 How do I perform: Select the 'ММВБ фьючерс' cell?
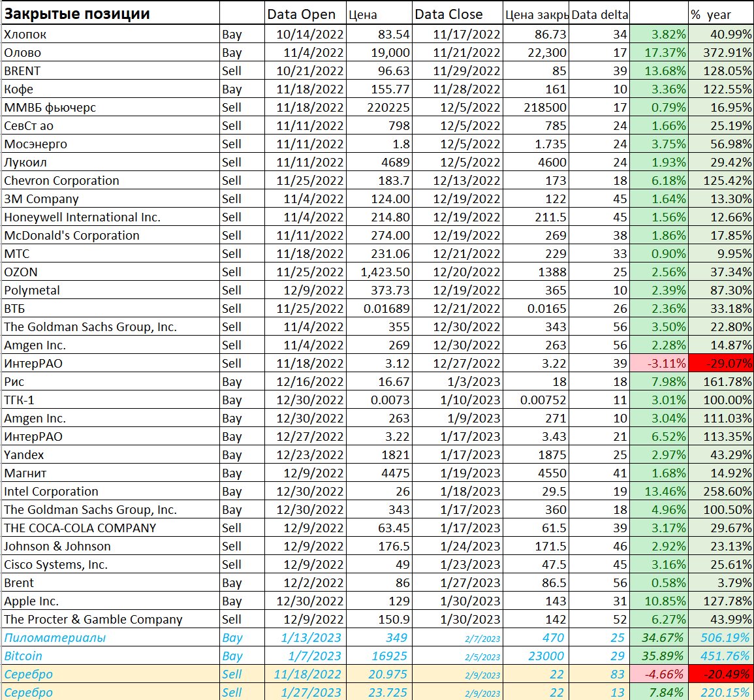tap(110, 107)
